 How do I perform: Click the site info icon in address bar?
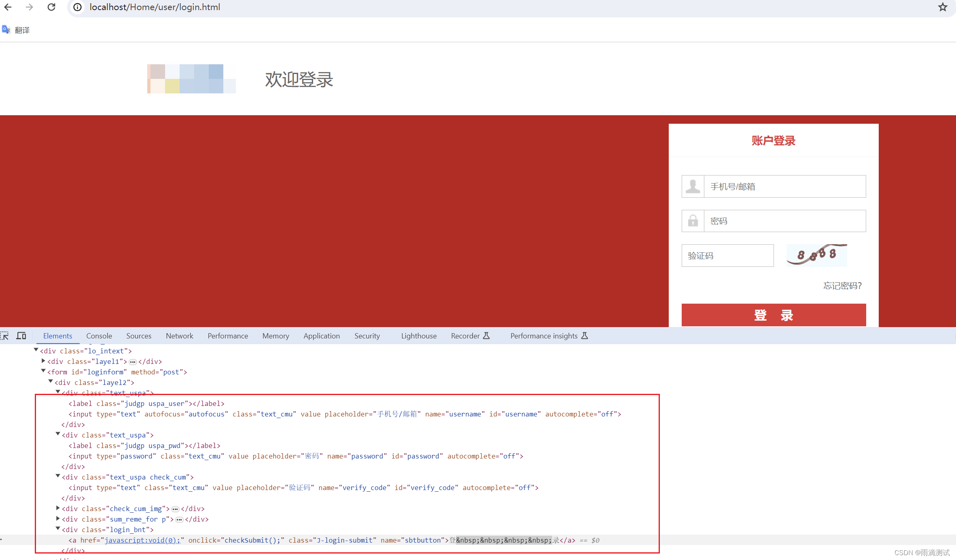(x=78, y=7)
